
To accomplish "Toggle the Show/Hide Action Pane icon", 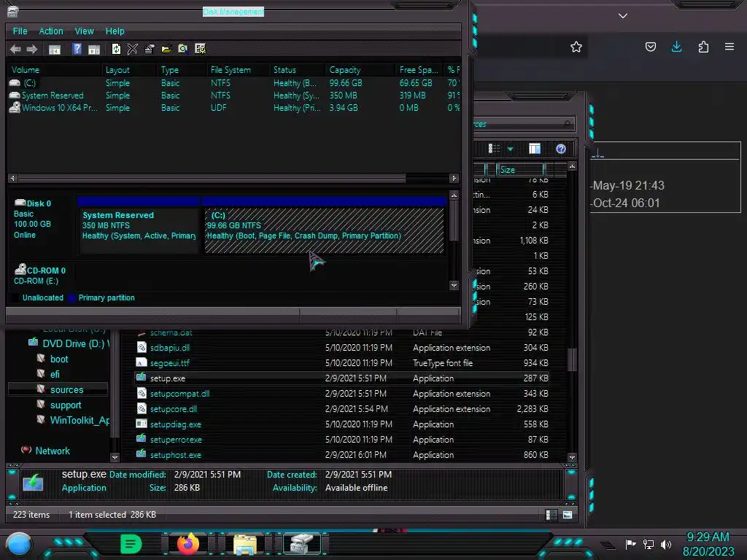I will coord(94,49).
